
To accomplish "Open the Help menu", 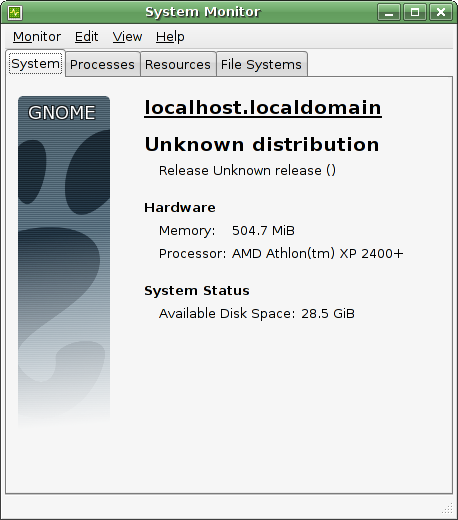I will (x=170, y=37).
